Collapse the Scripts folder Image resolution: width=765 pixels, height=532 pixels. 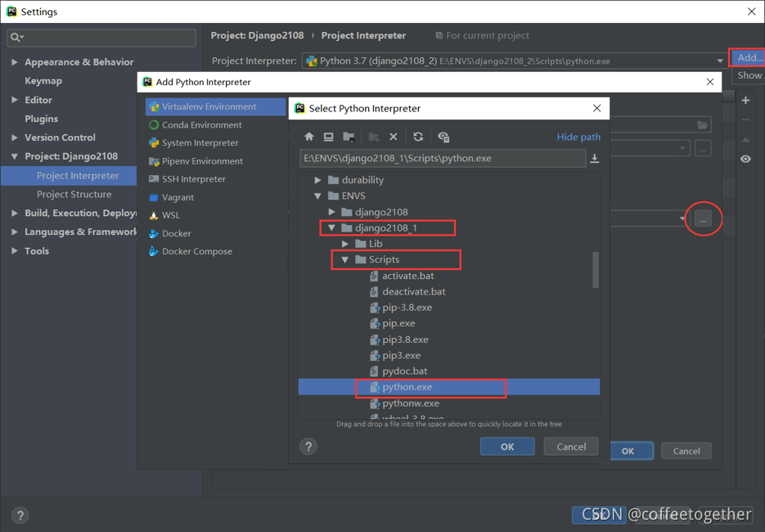pos(345,259)
